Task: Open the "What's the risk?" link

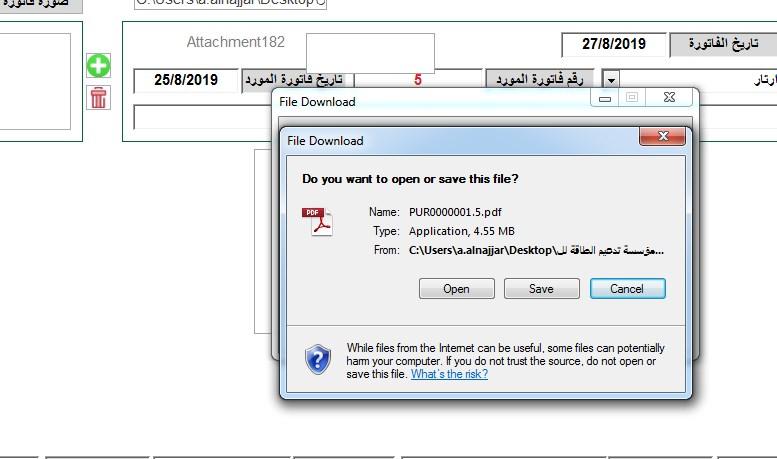Action: [x=449, y=374]
